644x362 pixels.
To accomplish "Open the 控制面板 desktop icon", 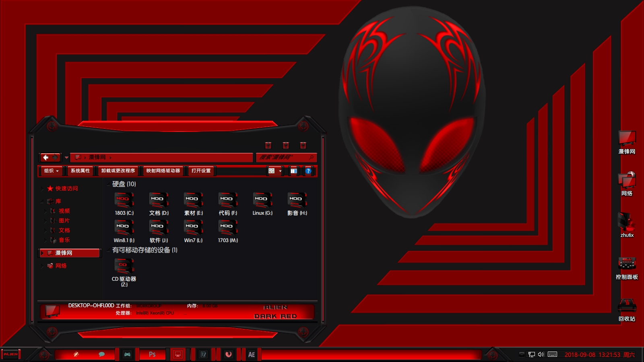I will 627,268.
